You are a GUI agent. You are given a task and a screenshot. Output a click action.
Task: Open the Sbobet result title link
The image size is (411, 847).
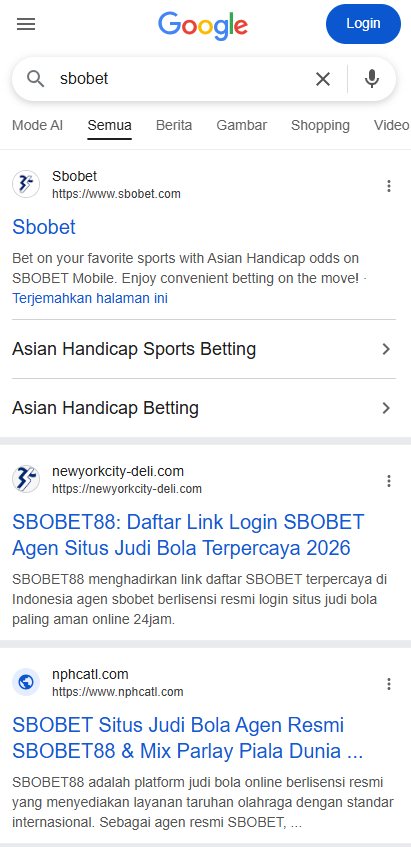pyautogui.click(x=44, y=227)
